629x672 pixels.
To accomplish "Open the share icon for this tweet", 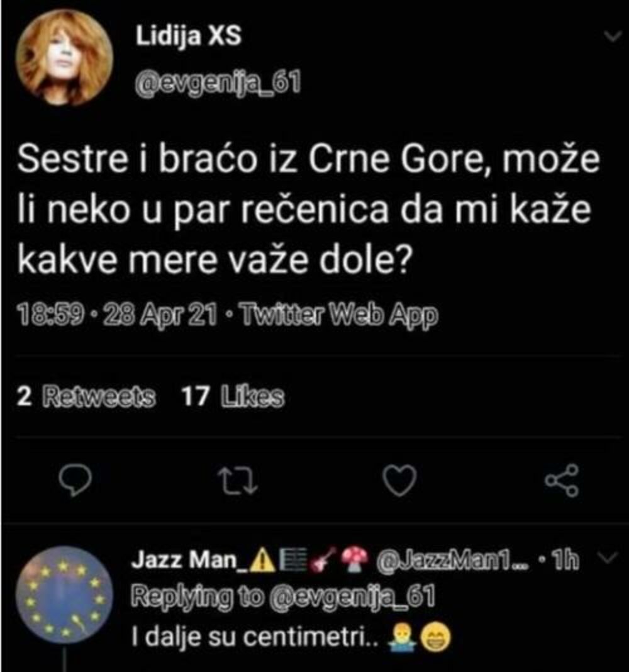I will point(560,479).
